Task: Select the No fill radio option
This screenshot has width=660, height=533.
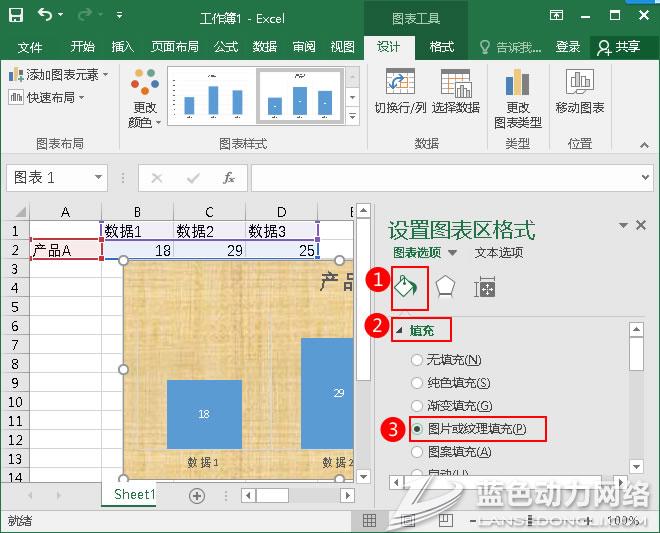Action: (x=418, y=360)
